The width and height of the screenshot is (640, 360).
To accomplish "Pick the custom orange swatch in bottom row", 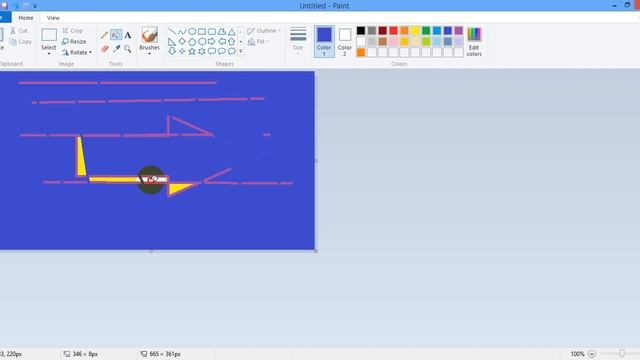I will click(361, 52).
